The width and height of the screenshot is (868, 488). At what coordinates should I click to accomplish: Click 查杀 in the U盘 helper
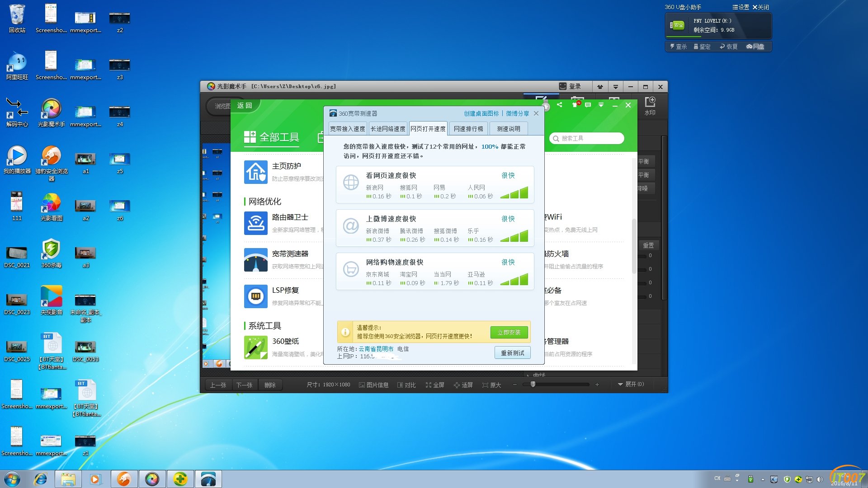point(678,47)
